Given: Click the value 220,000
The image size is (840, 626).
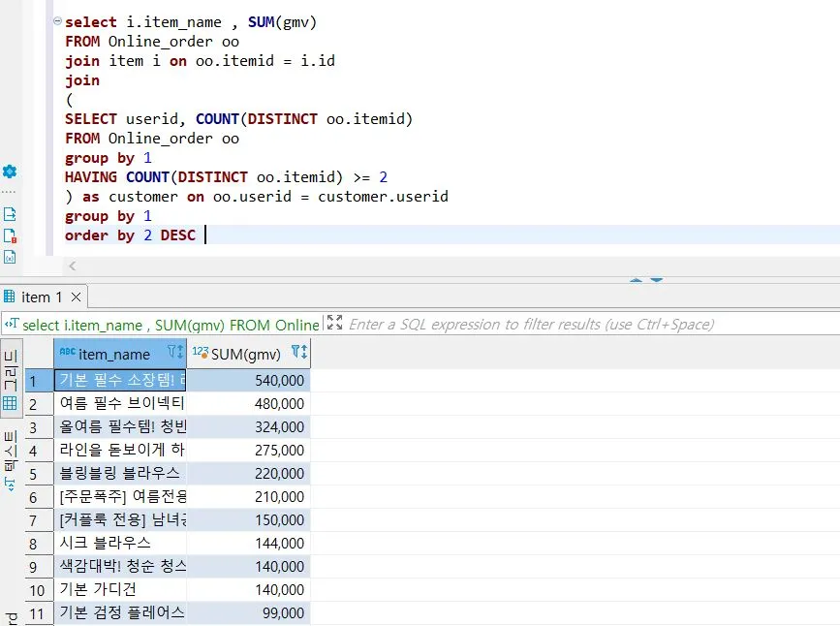Looking at the screenshot, I should pyautogui.click(x=279, y=474).
